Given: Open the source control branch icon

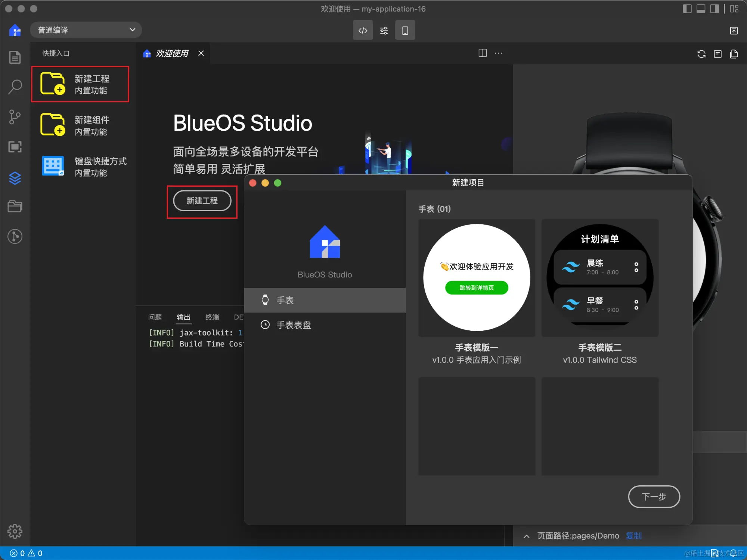Looking at the screenshot, I should [15, 117].
